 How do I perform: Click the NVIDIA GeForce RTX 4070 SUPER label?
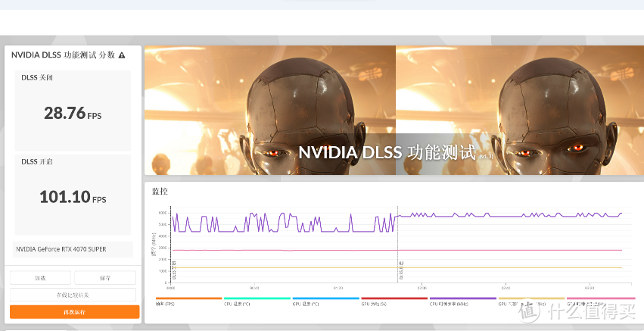(61, 249)
